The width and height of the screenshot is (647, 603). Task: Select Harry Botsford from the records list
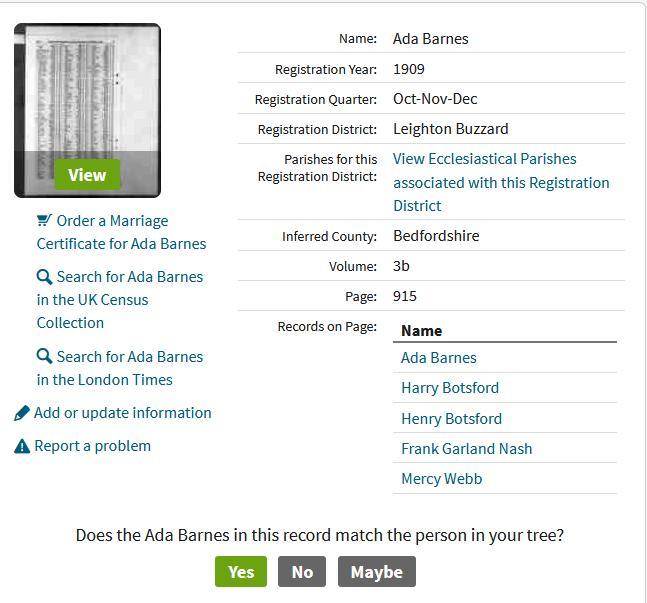click(449, 388)
